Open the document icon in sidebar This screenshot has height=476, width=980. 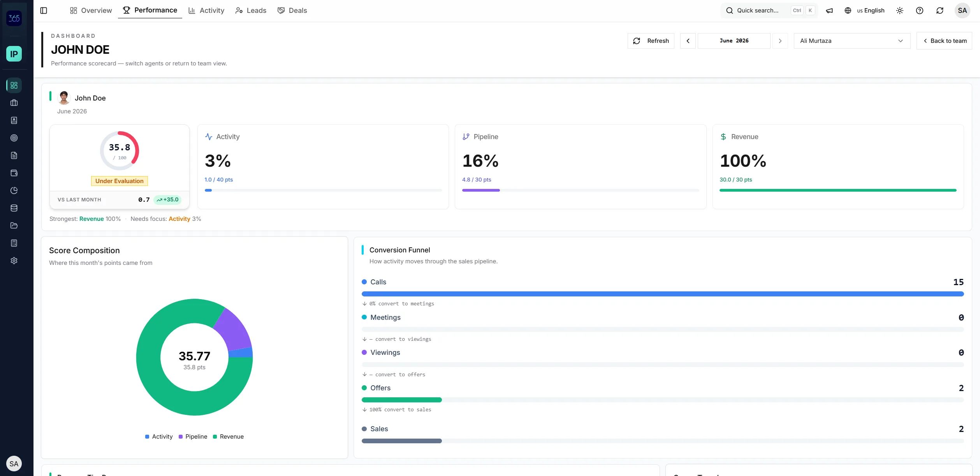coord(14,155)
